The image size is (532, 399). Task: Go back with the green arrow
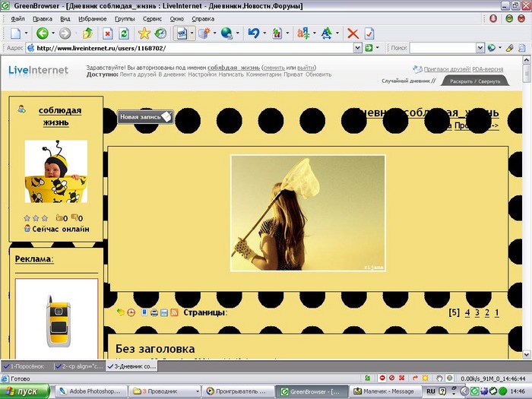(43, 33)
